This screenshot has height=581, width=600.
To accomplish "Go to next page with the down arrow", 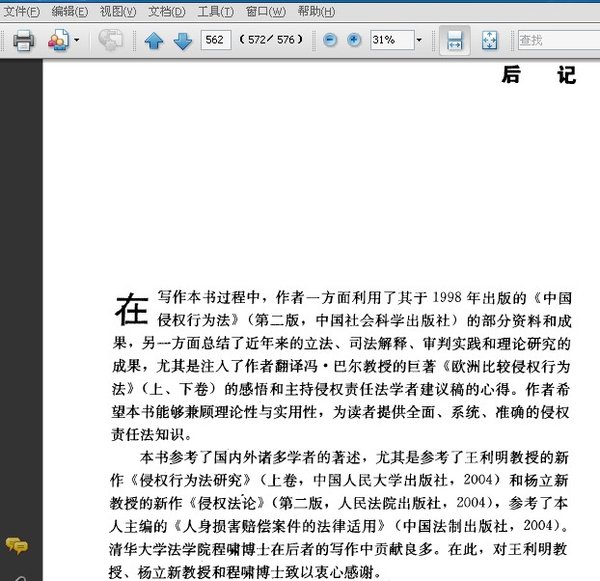I will pos(183,41).
